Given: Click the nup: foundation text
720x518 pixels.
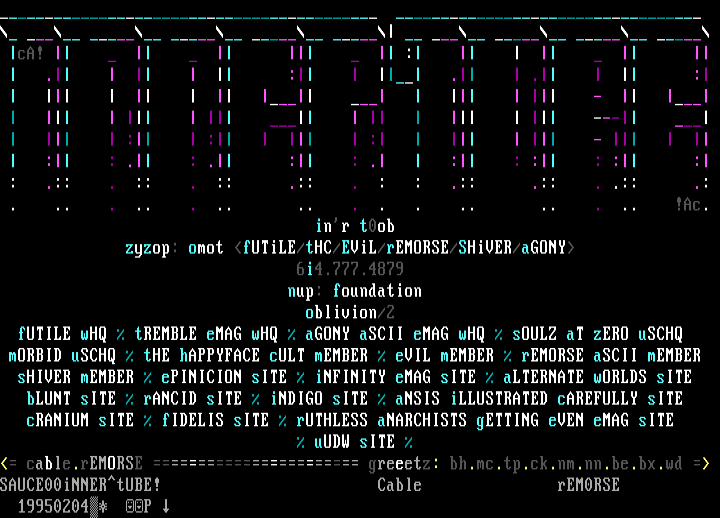Looking at the screenshot, I should tap(355, 291).
